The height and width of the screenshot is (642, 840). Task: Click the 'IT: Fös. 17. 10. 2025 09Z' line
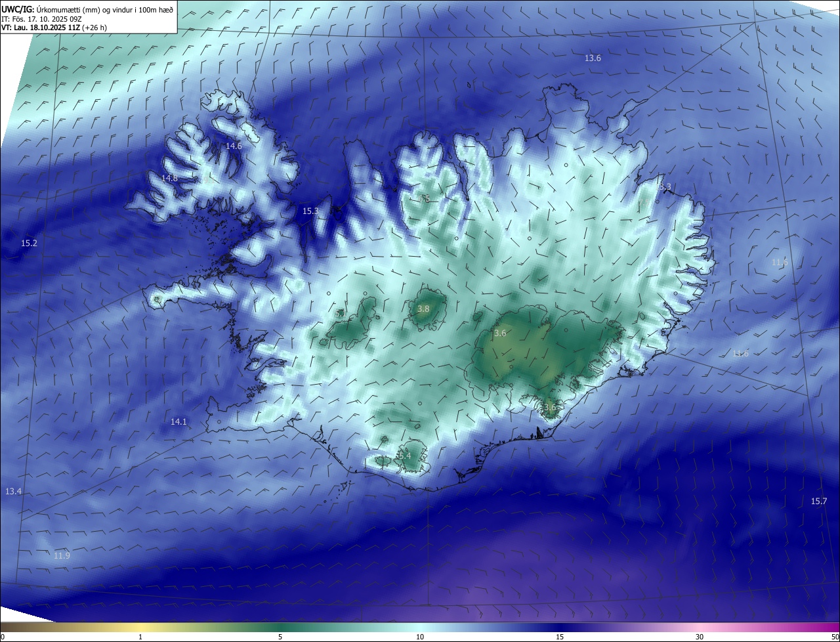point(41,20)
